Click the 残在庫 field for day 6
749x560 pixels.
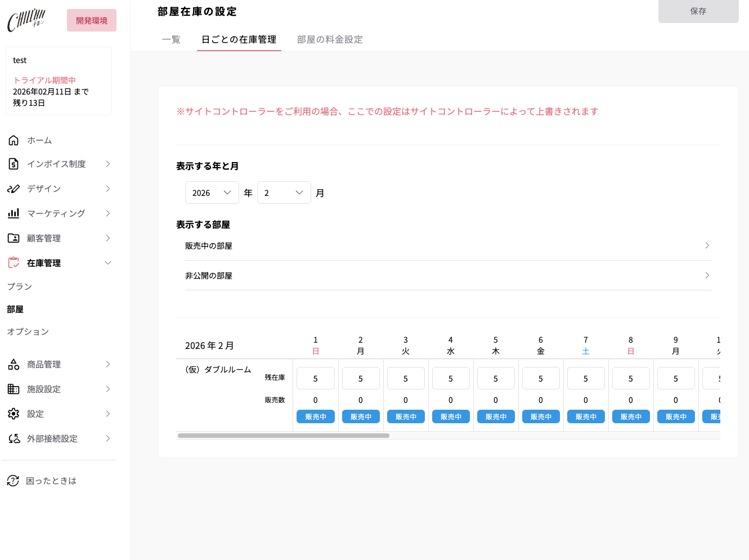click(541, 378)
